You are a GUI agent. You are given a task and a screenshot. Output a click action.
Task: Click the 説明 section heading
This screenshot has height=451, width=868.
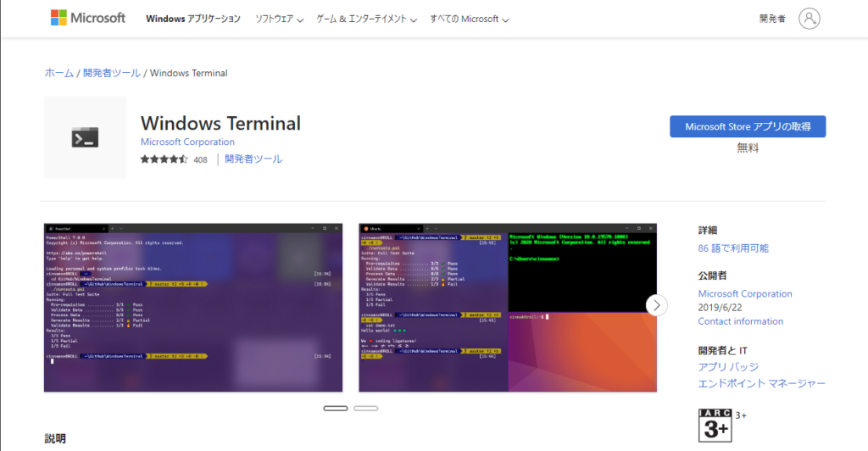pyautogui.click(x=55, y=439)
